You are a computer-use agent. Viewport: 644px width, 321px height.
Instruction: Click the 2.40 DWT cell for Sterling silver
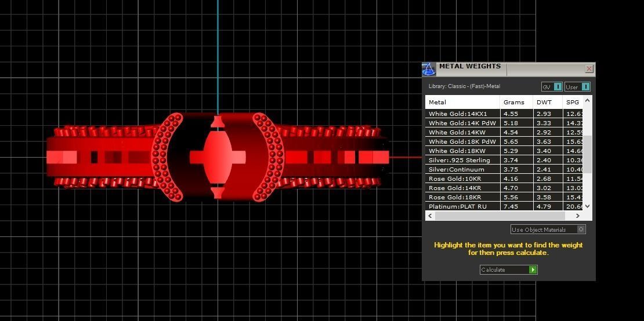pos(548,160)
